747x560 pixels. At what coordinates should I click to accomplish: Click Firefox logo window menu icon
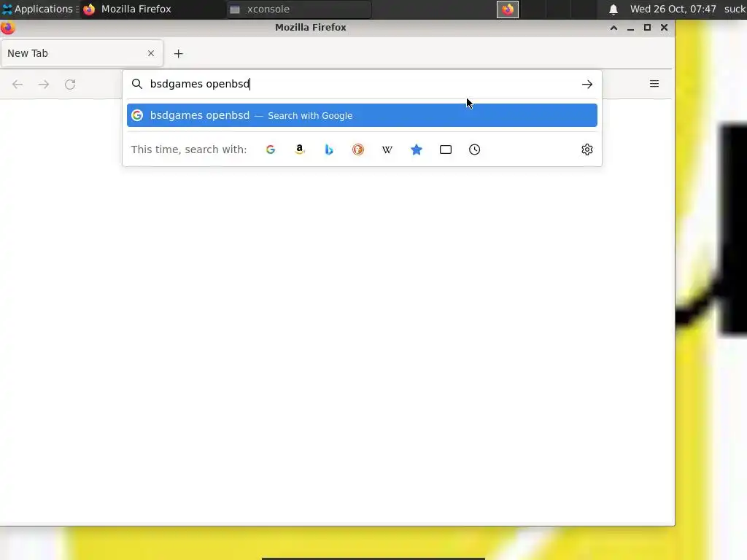pyautogui.click(x=7, y=28)
